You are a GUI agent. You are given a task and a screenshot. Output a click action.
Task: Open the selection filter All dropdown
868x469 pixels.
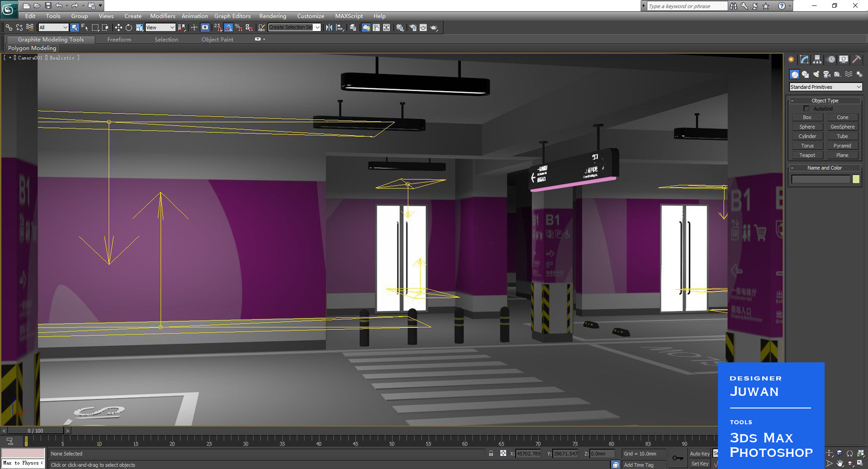(53, 28)
